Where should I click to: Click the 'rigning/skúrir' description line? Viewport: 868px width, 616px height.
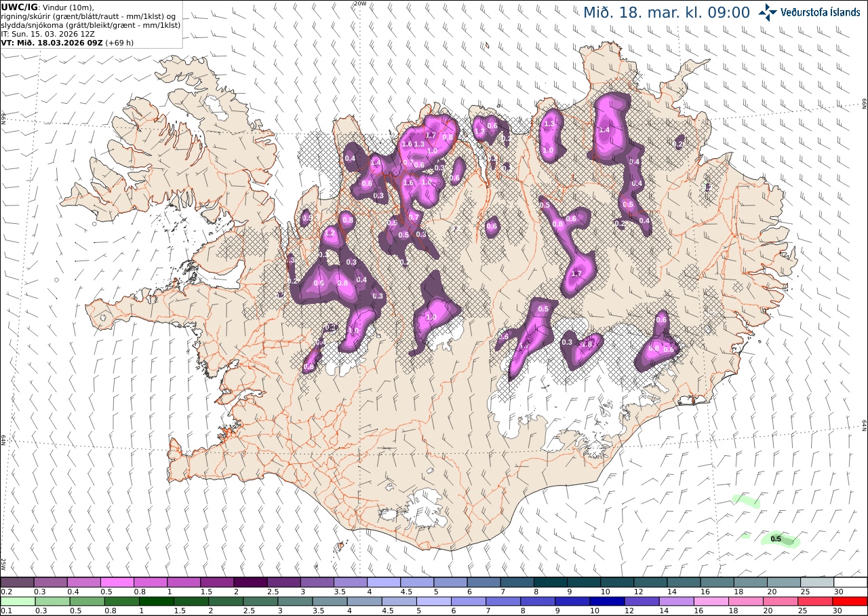pos(88,16)
